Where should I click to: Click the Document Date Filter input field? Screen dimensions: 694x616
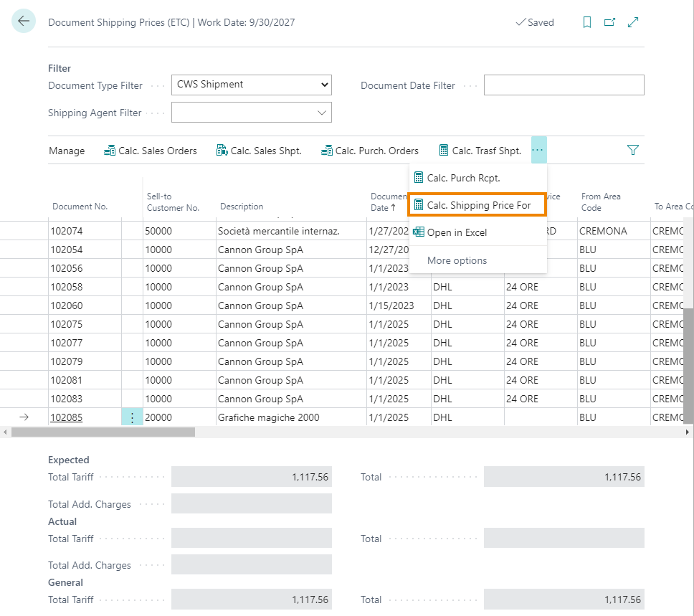tap(564, 85)
